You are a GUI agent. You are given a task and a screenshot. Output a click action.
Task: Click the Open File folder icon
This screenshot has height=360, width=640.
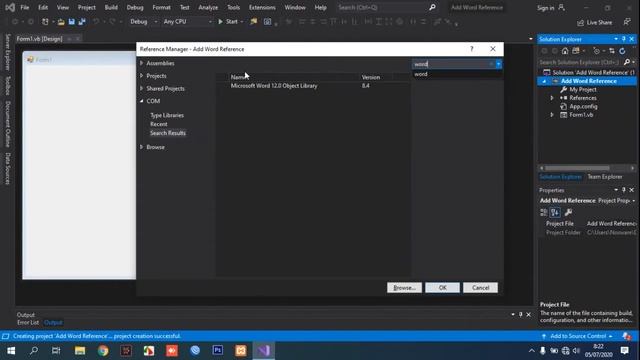[x=61, y=22]
